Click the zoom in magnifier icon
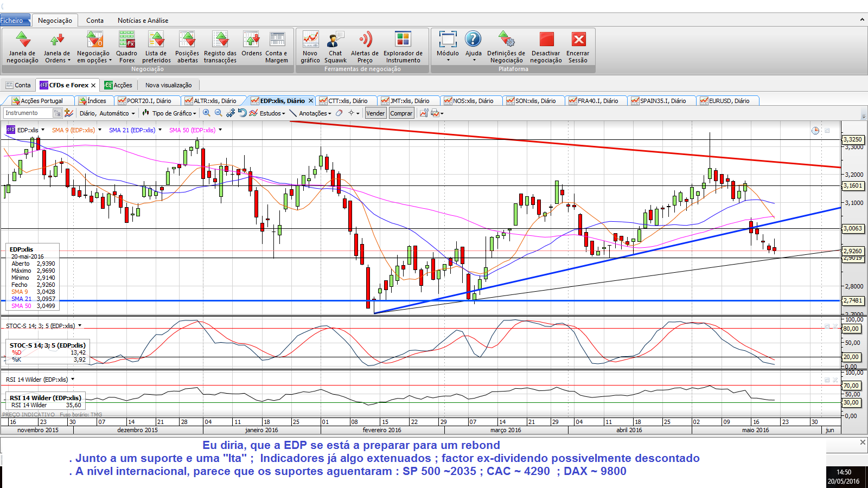The width and height of the screenshot is (868, 488). pyautogui.click(x=207, y=113)
